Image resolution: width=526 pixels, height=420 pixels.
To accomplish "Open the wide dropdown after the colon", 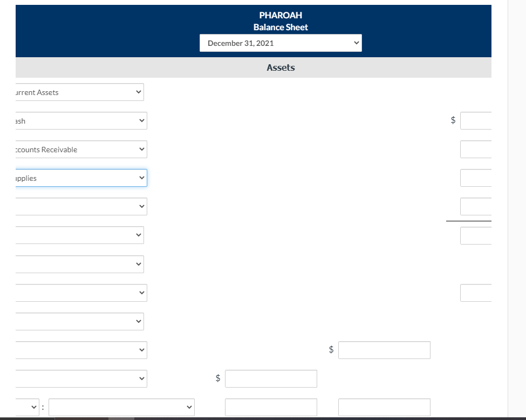I will tap(121, 407).
